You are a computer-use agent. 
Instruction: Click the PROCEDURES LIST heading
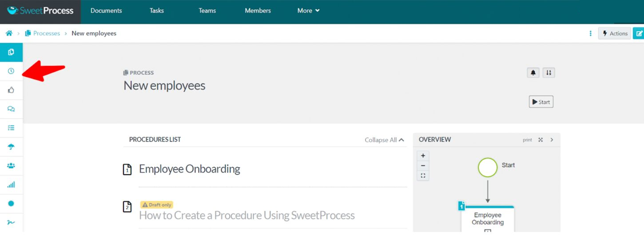coord(155,140)
